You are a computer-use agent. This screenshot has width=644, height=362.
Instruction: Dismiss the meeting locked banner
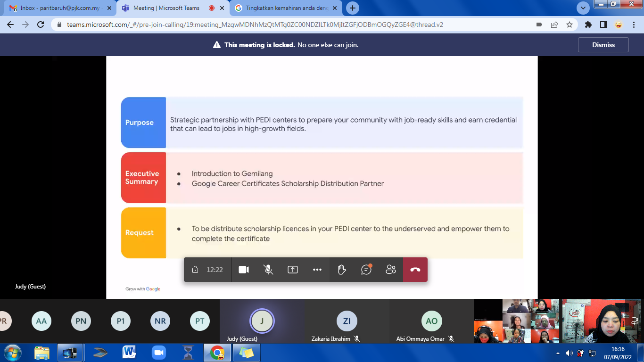tap(603, 45)
